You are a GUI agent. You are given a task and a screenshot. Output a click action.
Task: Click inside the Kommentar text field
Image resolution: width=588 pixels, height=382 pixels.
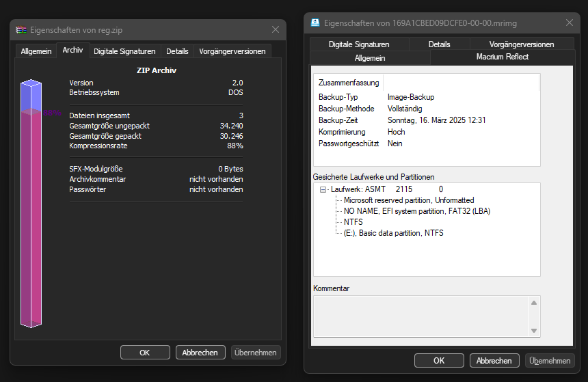pyautogui.click(x=420, y=316)
